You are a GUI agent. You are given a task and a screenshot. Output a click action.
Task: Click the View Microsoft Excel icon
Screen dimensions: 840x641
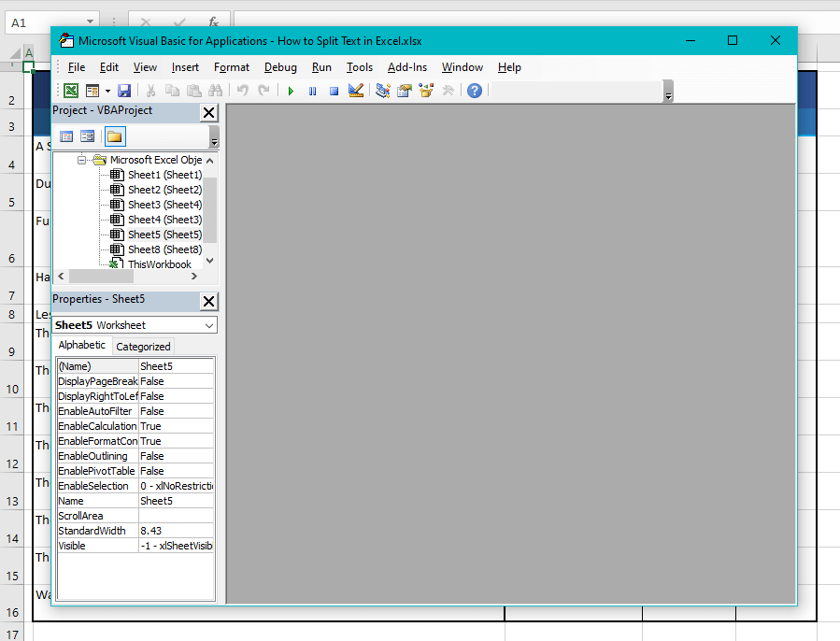pos(70,91)
